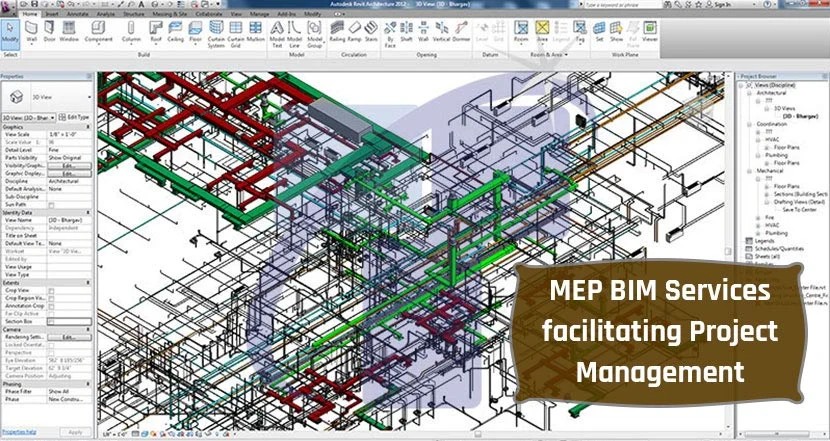Viewport: 830px width, 441px height.
Task: Collapse the Phasing section
Action: (88, 384)
